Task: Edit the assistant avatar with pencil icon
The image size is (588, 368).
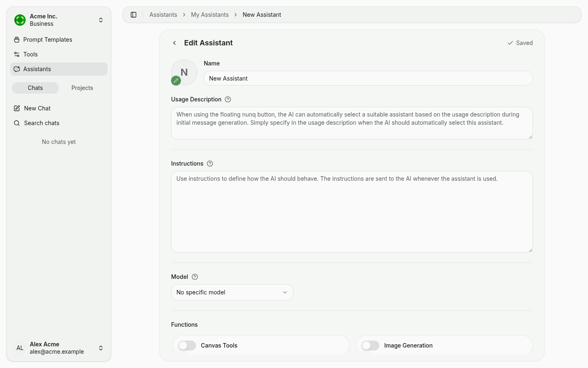Action: [176, 81]
